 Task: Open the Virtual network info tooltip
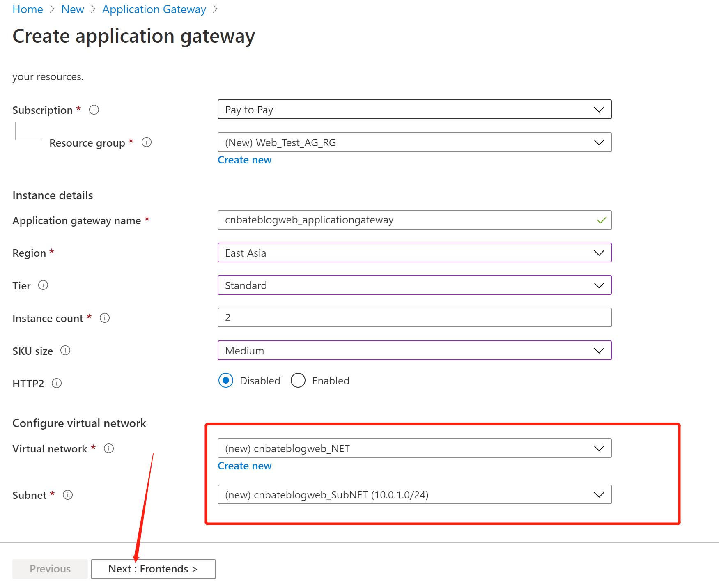click(109, 449)
